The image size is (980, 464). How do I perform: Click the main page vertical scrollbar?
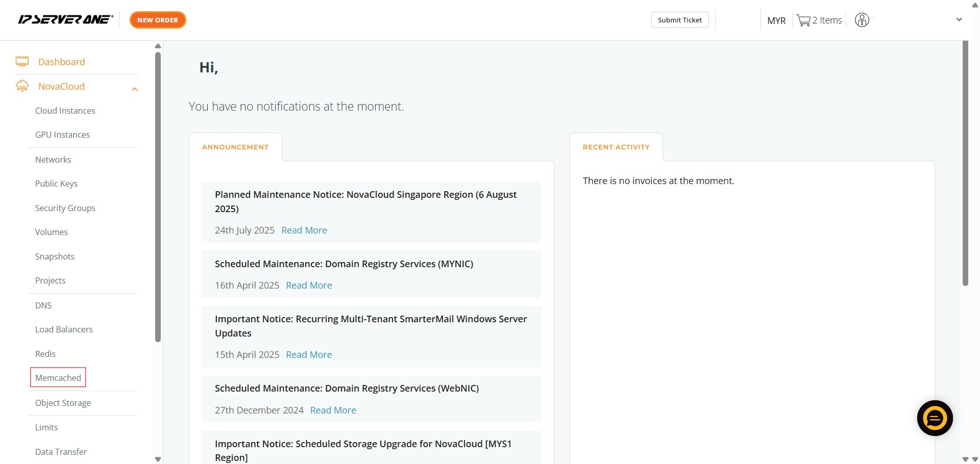[965, 163]
